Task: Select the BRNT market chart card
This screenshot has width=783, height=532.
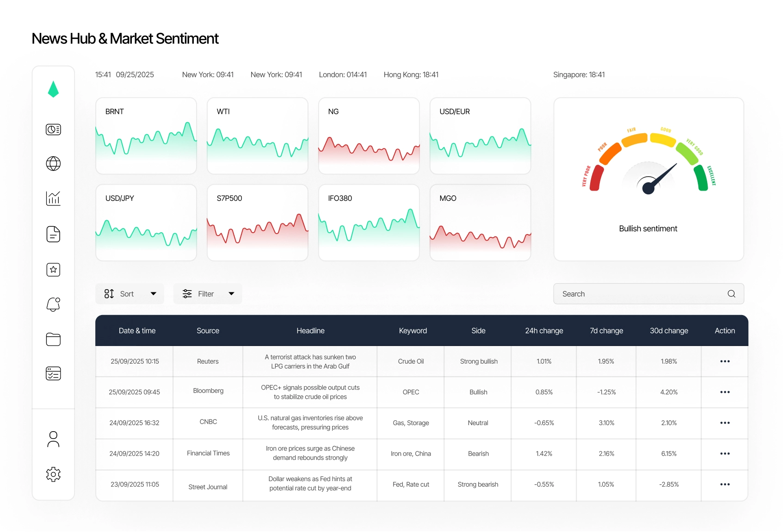Action: (146, 136)
